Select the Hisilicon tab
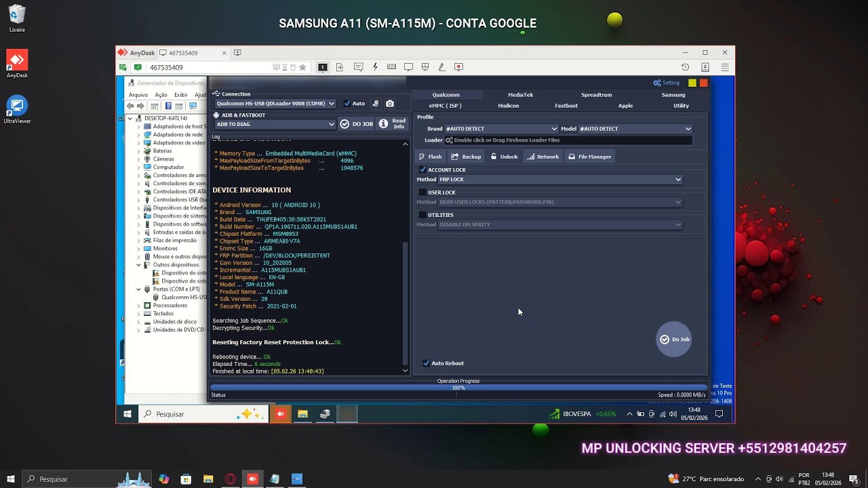This screenshot has width=868, height=488. tap(509, 106)
